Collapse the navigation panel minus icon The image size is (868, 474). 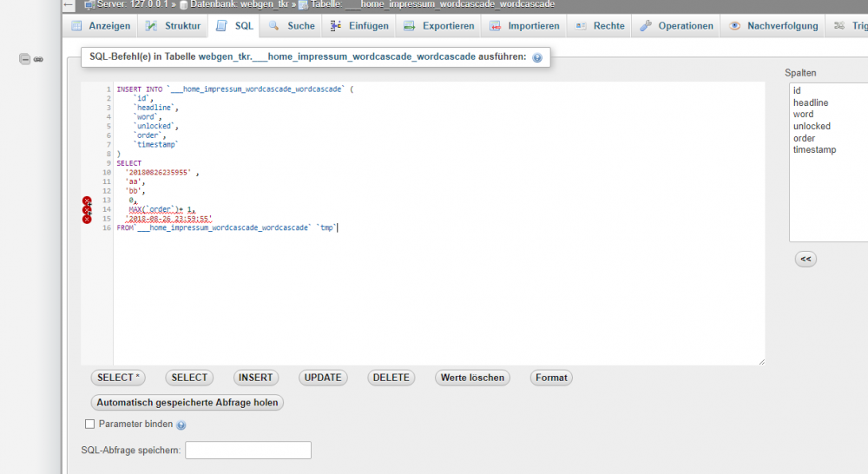point(25,59)
